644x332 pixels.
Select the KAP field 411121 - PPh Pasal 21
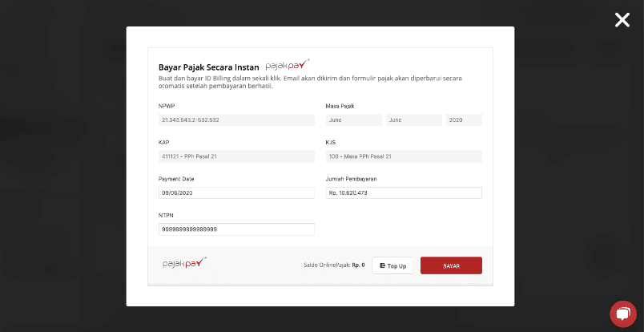(x=236, y=156)
